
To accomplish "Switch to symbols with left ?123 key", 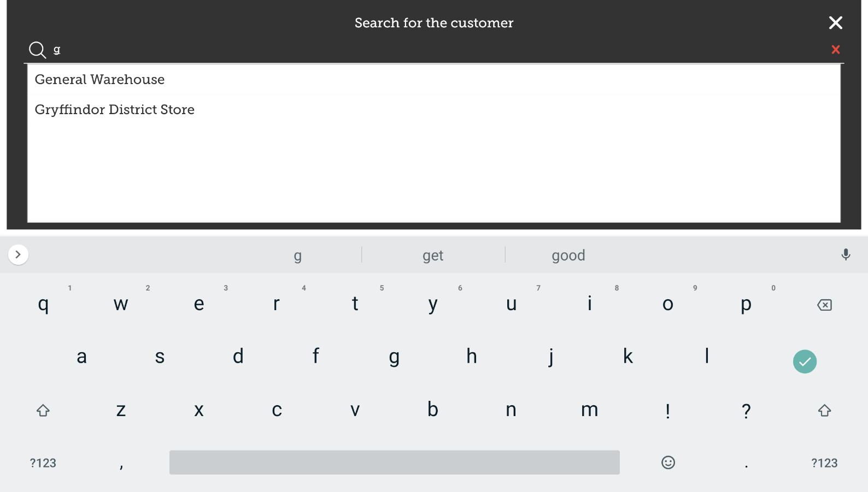I will pos(43,463).
